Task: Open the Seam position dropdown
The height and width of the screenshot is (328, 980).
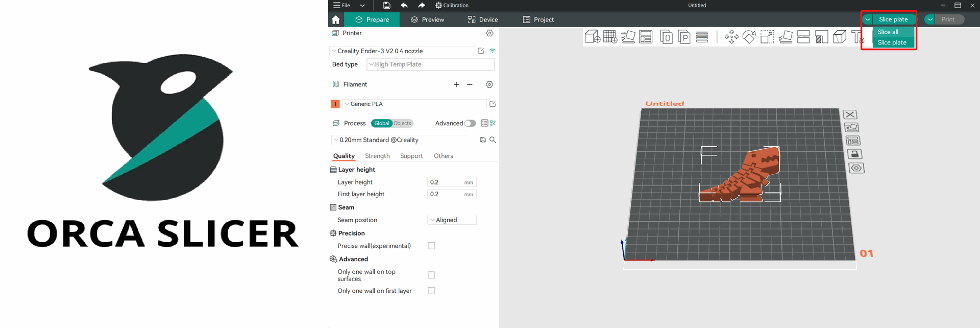Action: pyautogui.click(x=452, y=220)
